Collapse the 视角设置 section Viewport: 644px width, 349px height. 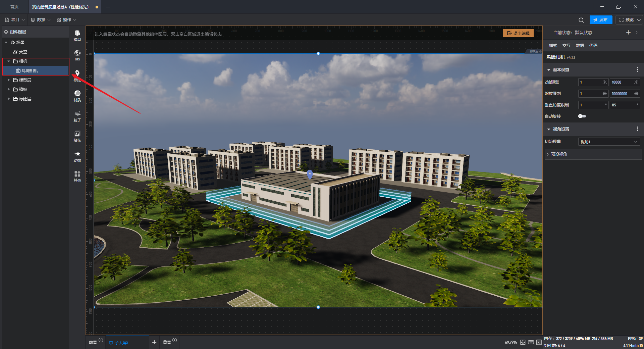coord(549,129)
